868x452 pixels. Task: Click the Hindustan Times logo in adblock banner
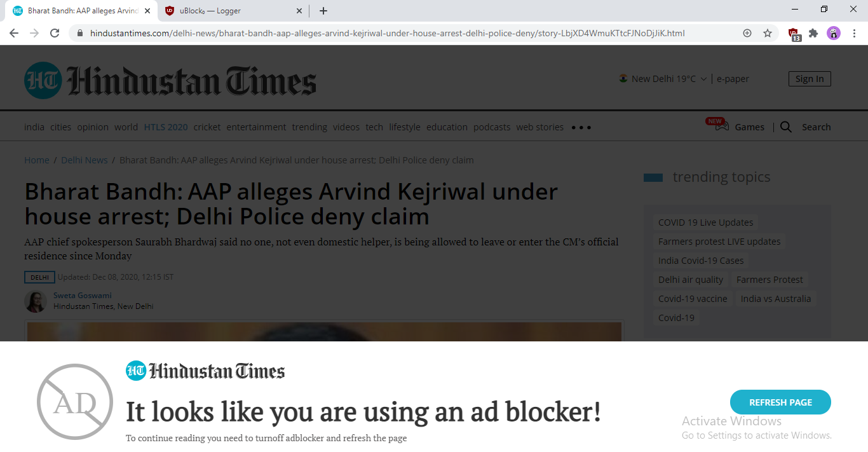205,371
